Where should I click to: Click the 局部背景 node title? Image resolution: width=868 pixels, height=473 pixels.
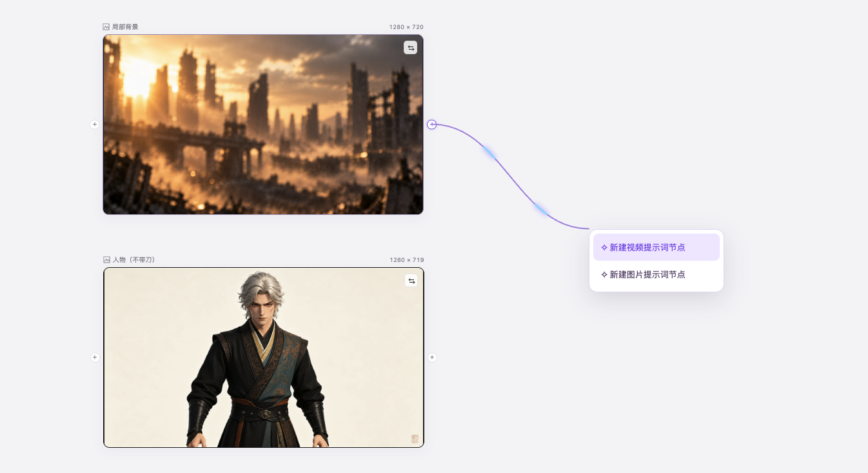click(x=125, y=27)
